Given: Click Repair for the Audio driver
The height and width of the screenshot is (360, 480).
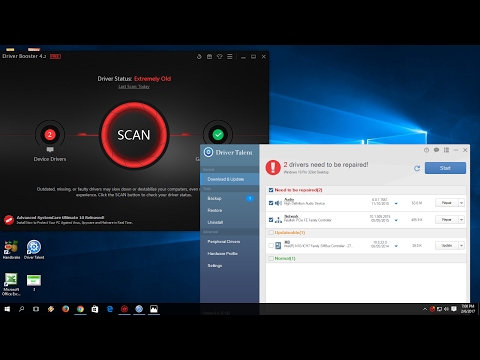Looking at the screenshot, I should pos(447,203).
